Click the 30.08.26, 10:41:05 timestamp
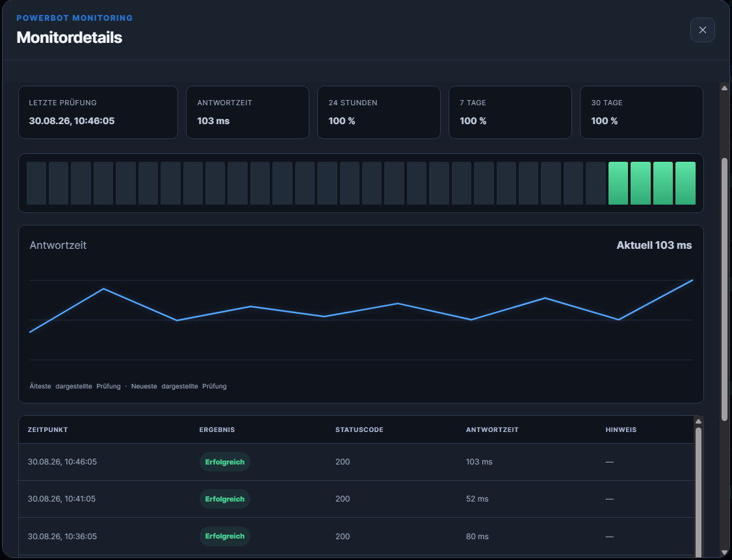 [62, 499]
